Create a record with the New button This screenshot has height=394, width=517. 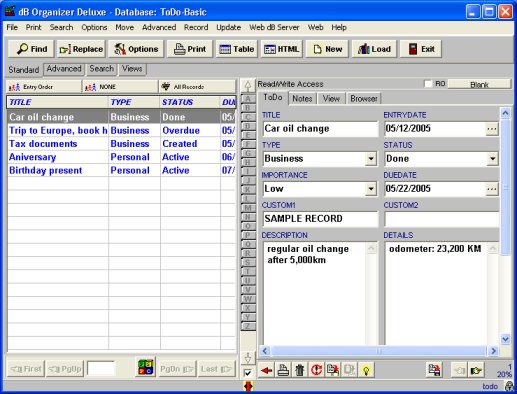[327, 49]
